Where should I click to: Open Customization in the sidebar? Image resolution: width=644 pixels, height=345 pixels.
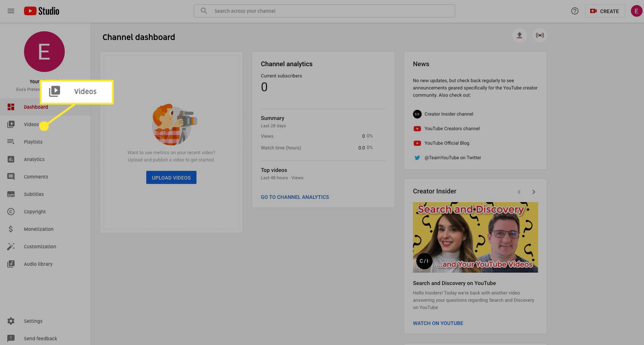tap(45, 246)
